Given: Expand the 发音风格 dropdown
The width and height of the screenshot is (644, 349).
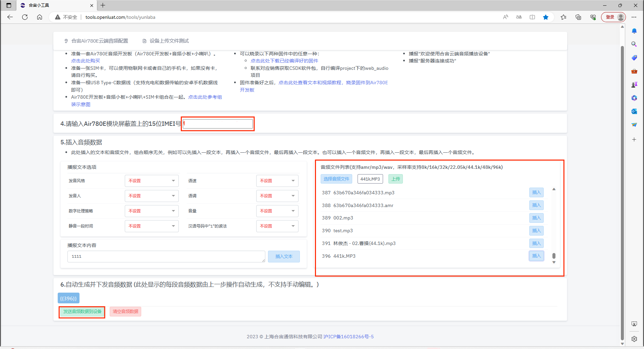Looking at the screenshot, I should [x=152, y=181].
